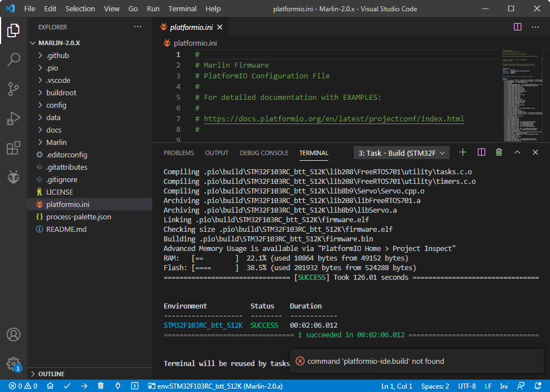Click the split editor icon in the tab bar
This screenshot has height=392, width=550.
[x=517, y=27]
